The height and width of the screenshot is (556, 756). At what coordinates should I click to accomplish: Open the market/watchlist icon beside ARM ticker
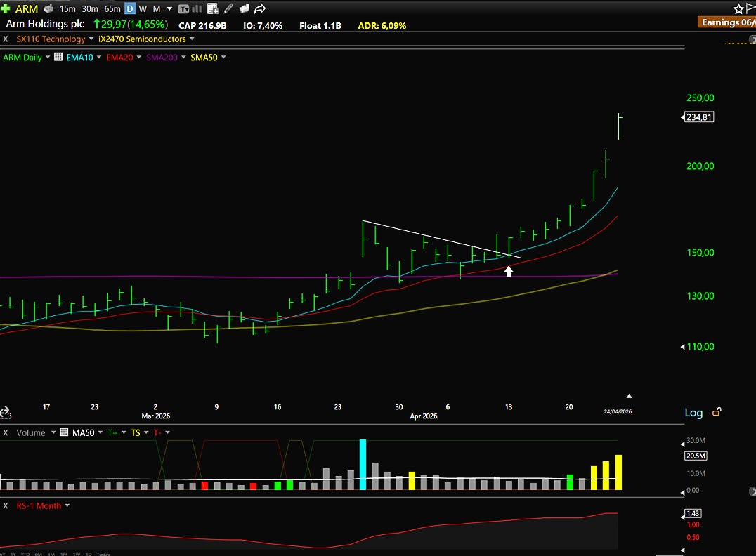[x=48, y=8]
